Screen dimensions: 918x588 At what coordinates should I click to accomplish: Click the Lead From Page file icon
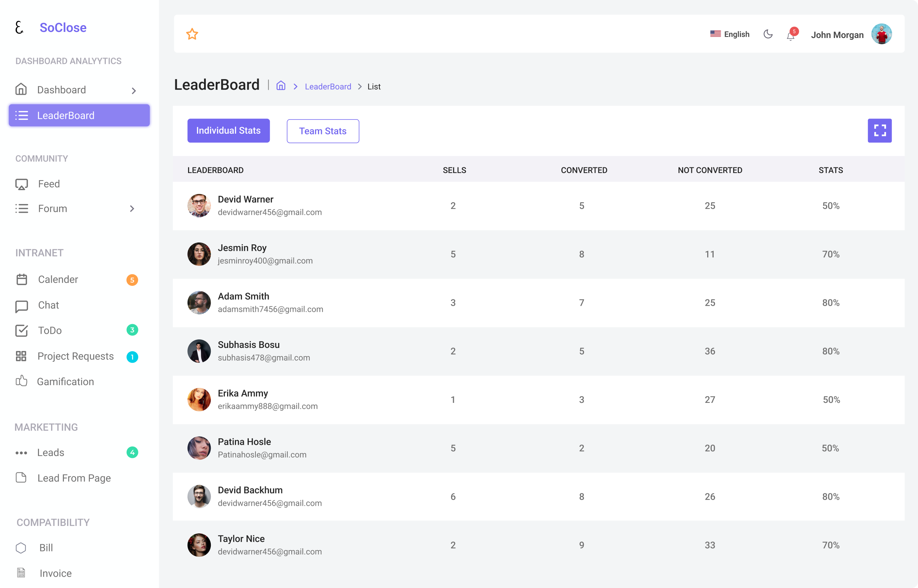click(21, 478)
